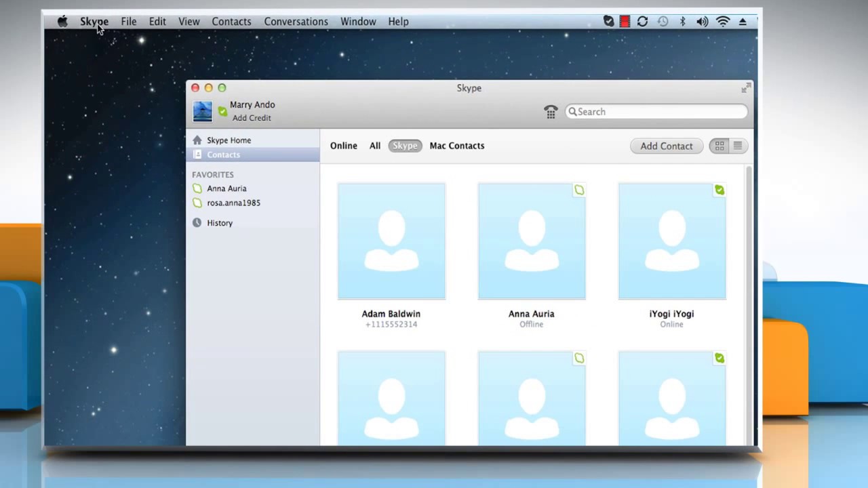The image size is (868, 488).
Task: Click the Online status text under iYogi
Action: (x=672, y=325)
